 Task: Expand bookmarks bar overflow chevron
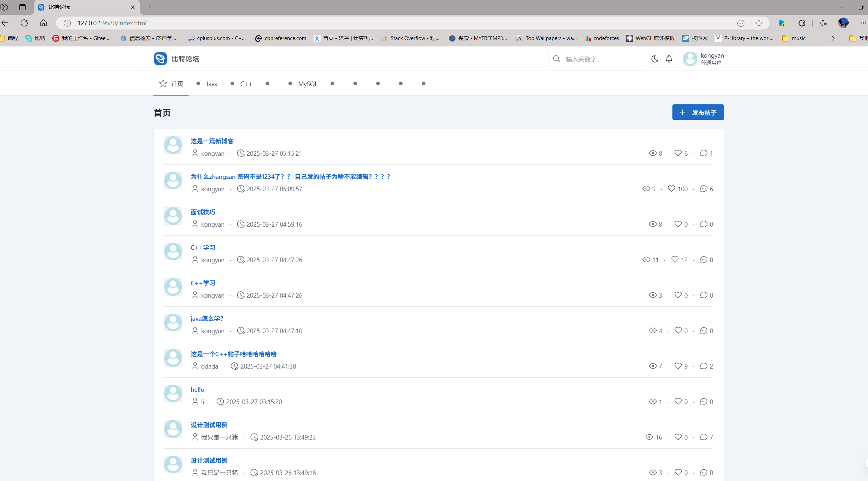pos(833,38)
